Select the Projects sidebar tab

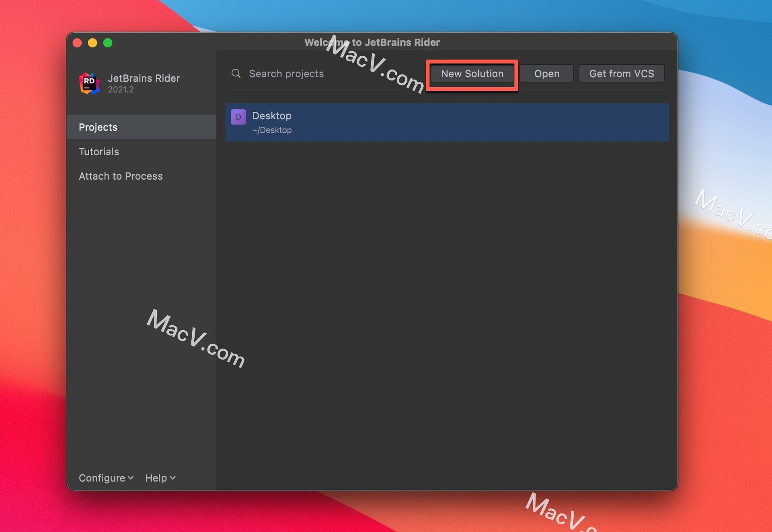[142, 127]
